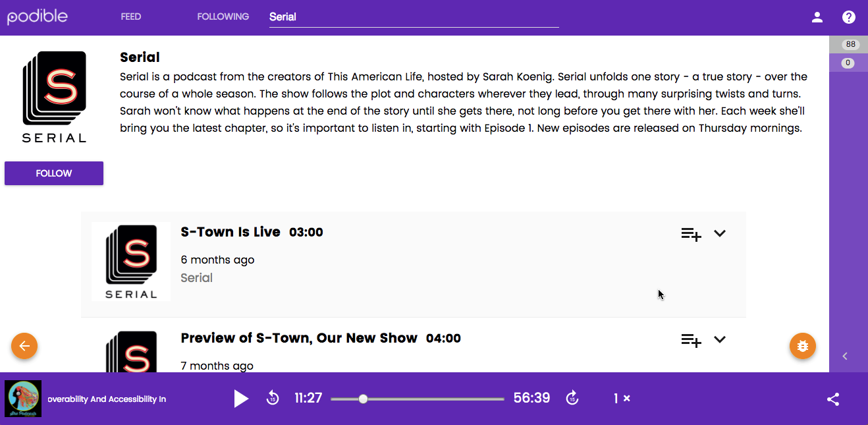Click the Serial search field

414,17
